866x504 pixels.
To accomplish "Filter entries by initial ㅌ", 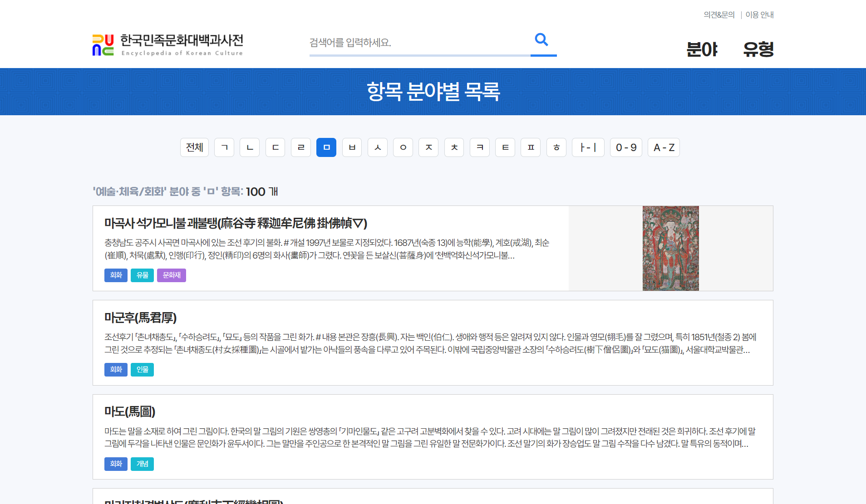I will point(505,147).
